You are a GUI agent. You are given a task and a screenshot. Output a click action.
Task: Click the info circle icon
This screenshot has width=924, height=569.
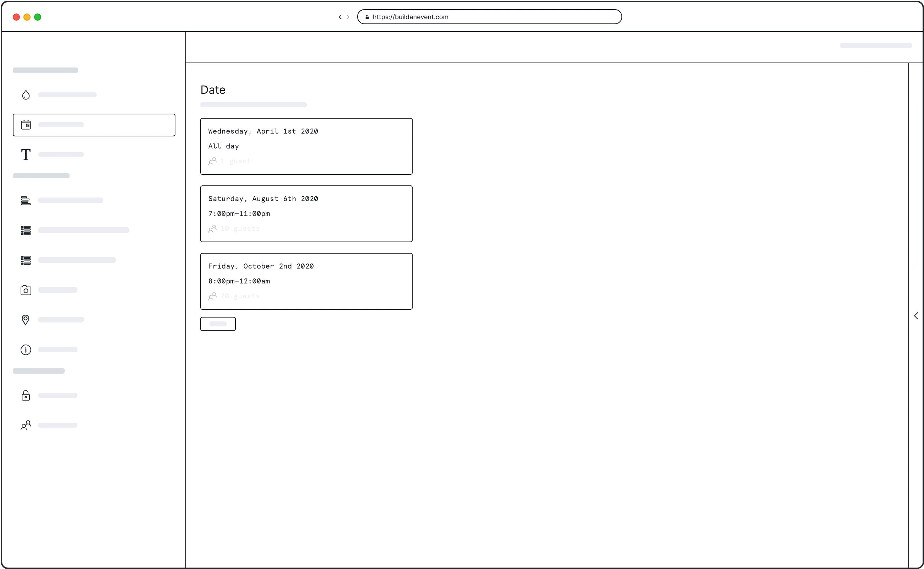pos(26,349)
